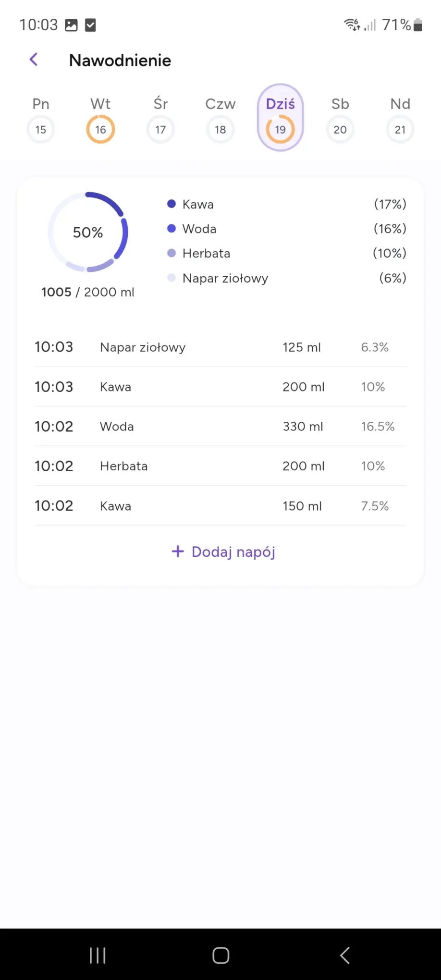Click the Woda legend color dot
This screenshot has height=980, width=441.
(x=171, y=229)
